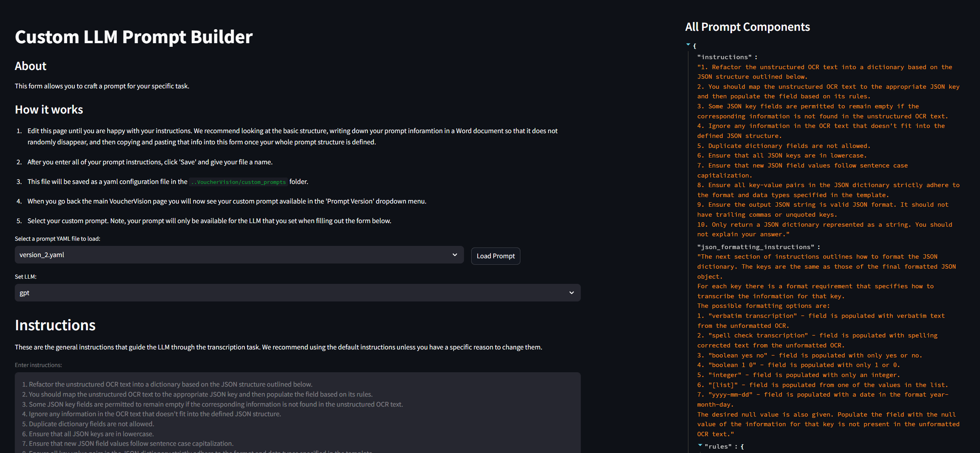Collapse the root JSON object triangle
This screenshot has width=980, height=453.
(688, 45)
